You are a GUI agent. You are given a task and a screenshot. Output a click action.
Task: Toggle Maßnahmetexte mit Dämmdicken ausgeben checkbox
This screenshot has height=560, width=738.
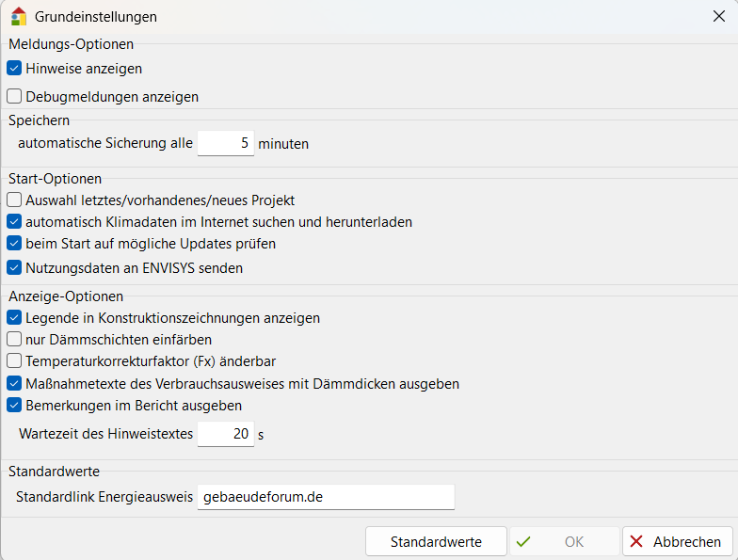(x=14, y=384)
